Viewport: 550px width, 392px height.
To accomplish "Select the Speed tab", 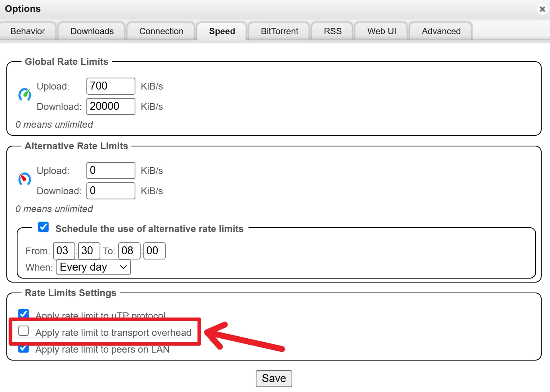I will coord(222,31).
